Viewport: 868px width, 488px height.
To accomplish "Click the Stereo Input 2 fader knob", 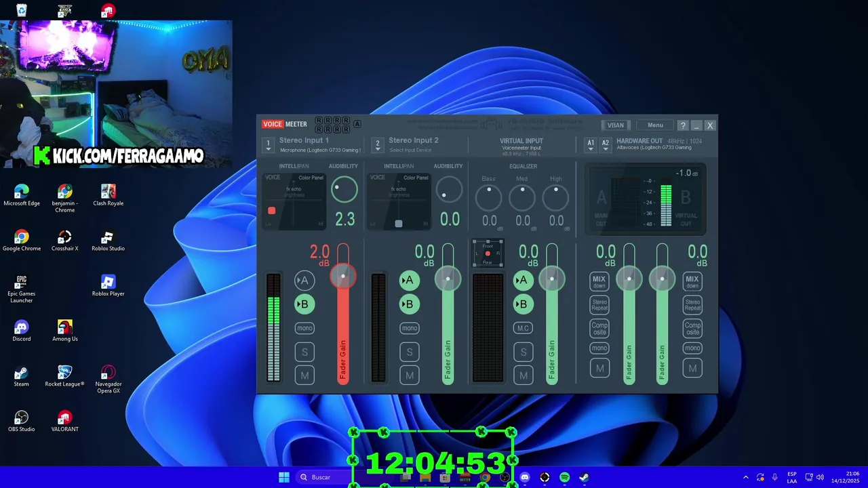I will 448,279.
